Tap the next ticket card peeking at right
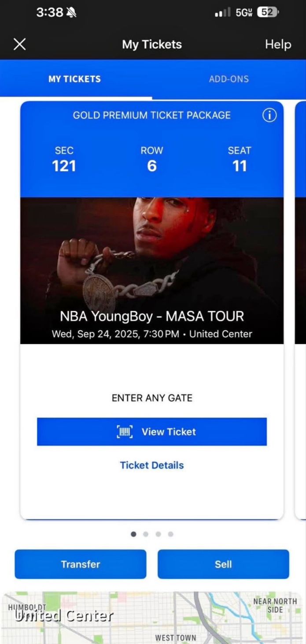 click(x=300, y=310)
